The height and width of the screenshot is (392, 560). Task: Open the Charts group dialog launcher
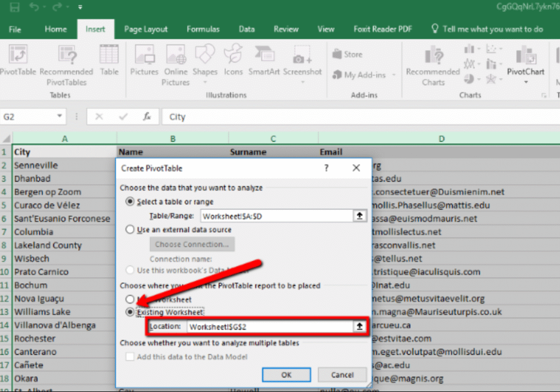544,95
